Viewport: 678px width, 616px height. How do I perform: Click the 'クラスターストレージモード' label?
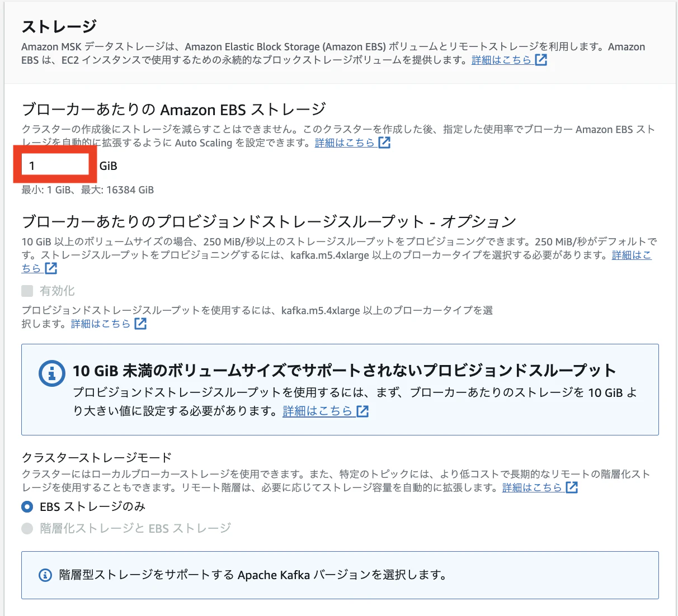point(97,458)
